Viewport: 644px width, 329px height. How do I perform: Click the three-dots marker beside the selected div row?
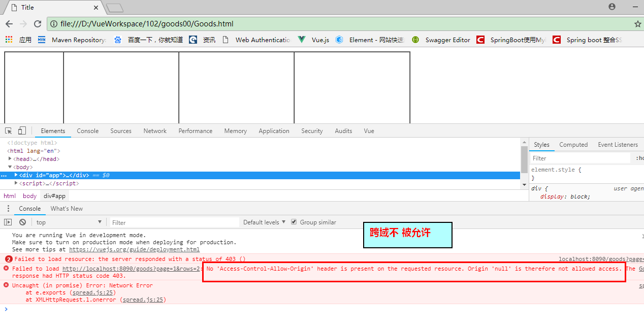click(x=4, y=175)
